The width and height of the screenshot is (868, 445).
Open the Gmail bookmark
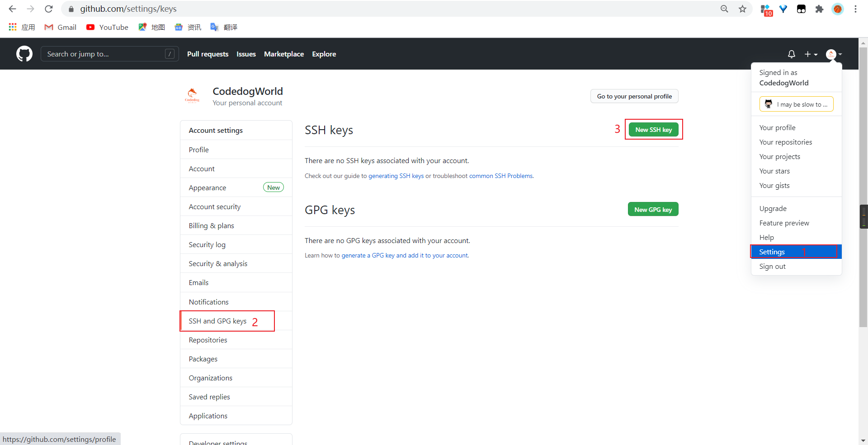tap(61, 27)
